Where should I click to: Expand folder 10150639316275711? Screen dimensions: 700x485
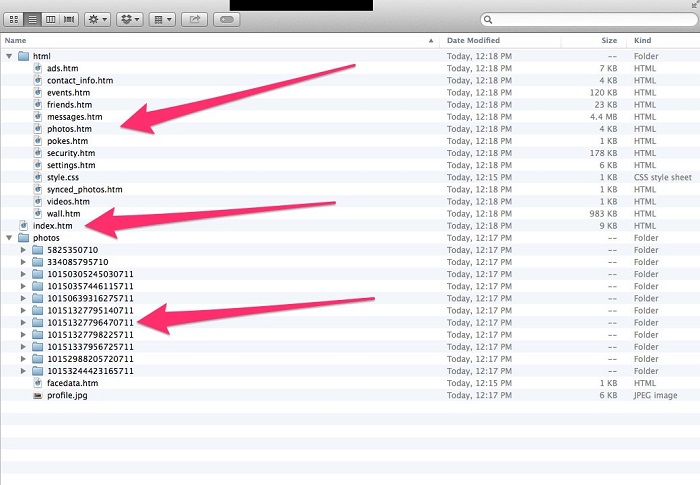click(23, 298)
